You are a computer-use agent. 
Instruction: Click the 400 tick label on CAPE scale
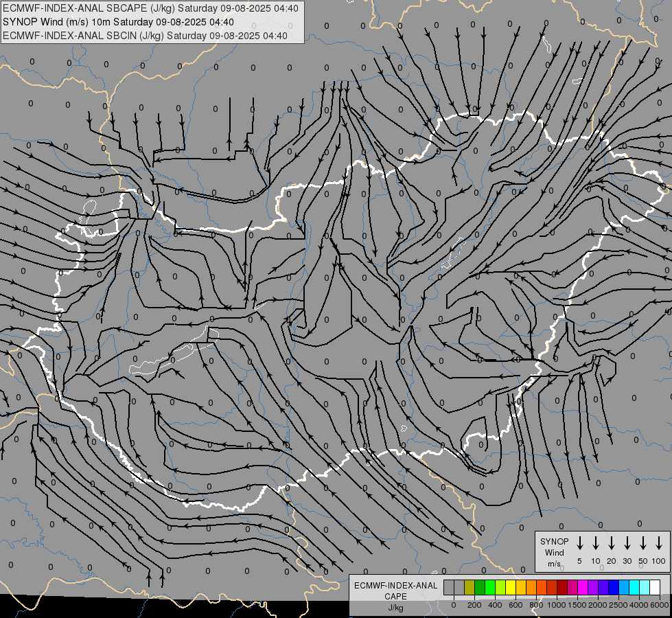pos(495,605)
